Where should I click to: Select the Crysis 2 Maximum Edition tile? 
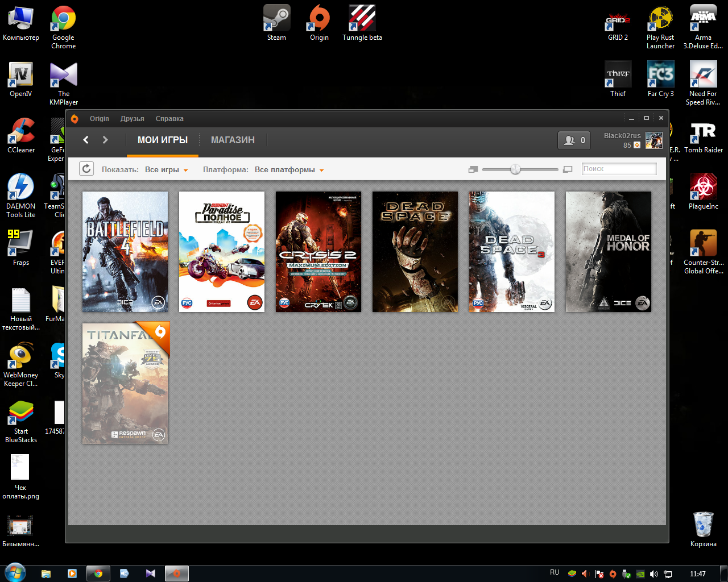(x=318, y=252)
